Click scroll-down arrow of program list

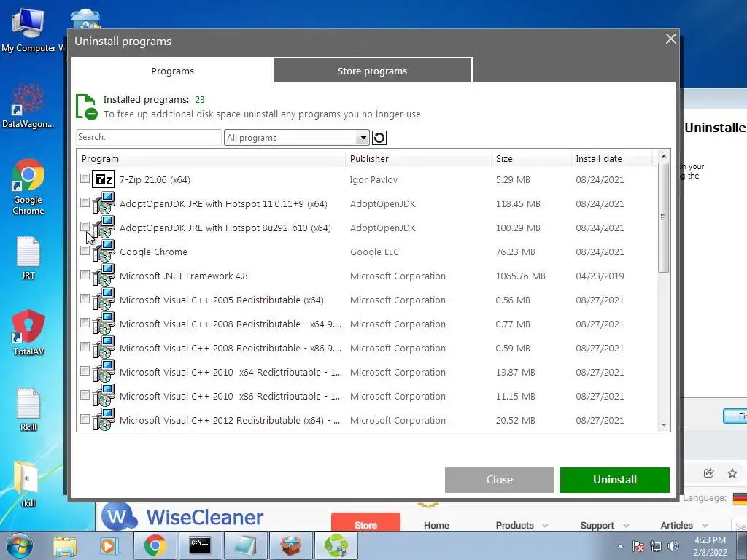coord(664,425)
